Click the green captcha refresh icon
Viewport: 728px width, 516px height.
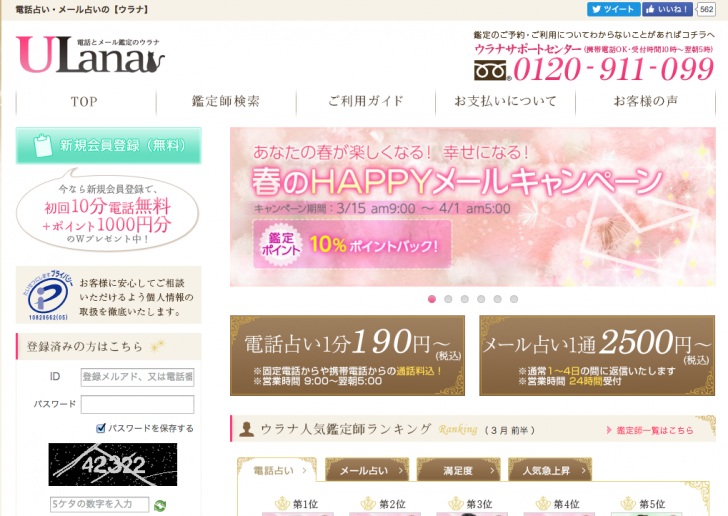pyautogui.click(x=160, y=505)
